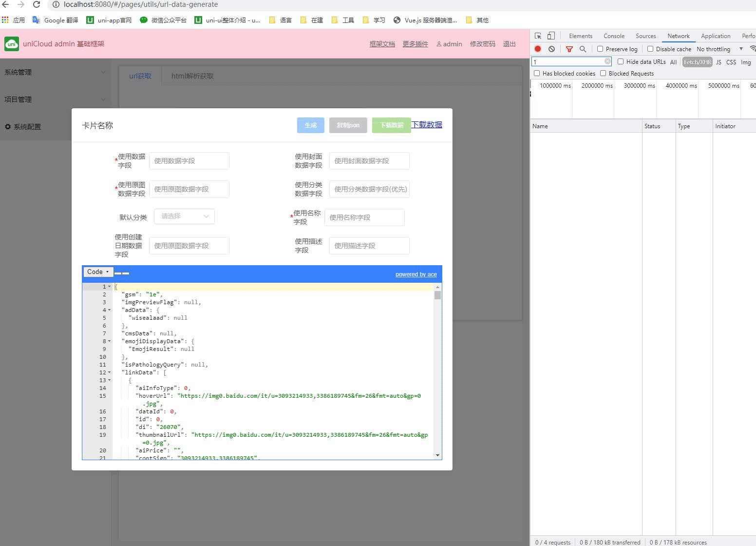Select the All request type filter

pos(673,62)
